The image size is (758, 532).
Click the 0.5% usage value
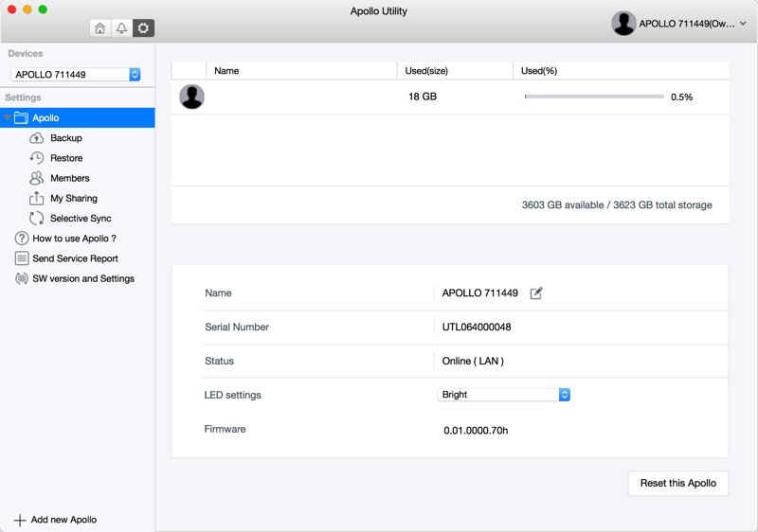(681, 98)
